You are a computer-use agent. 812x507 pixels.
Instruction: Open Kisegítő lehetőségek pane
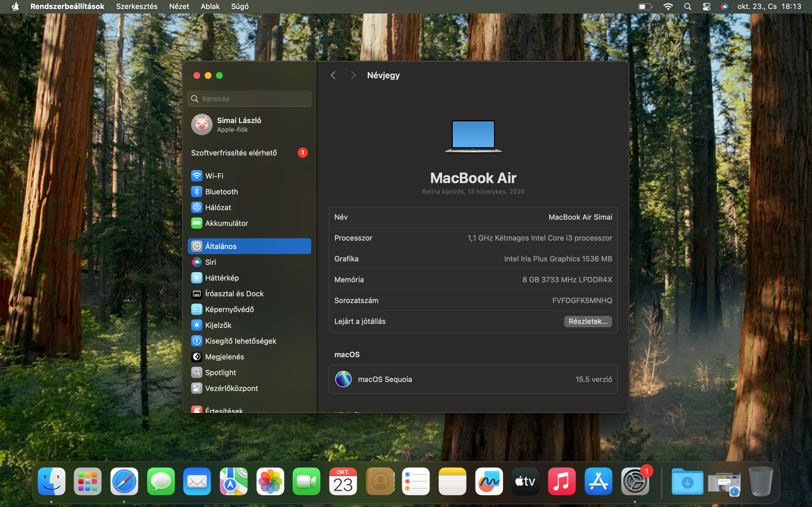point(240,341)
